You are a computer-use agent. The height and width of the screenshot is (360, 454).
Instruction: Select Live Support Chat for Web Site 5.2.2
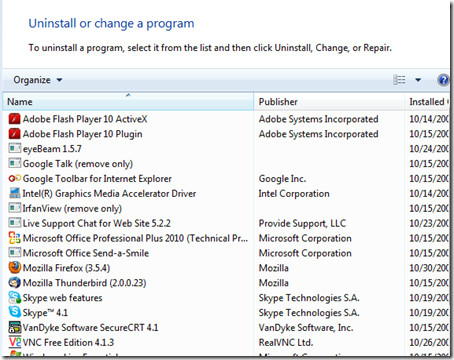97,223
